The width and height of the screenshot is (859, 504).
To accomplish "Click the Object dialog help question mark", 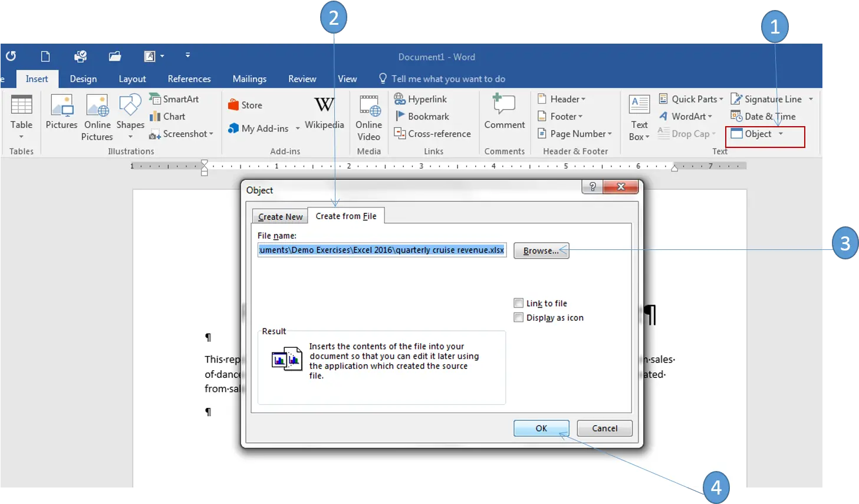I will click(593, 187).
